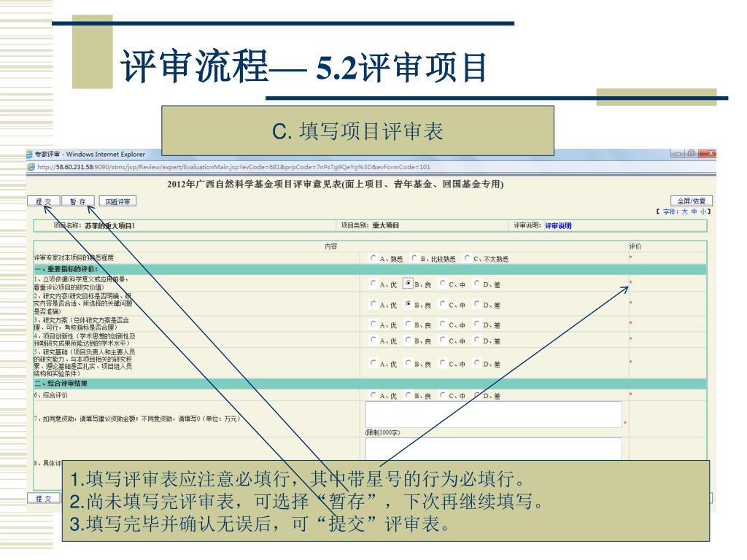Screen dimensions: 747x560
Task: Choose D、差 for 研究方案 row
Action: tap(477, 324)
